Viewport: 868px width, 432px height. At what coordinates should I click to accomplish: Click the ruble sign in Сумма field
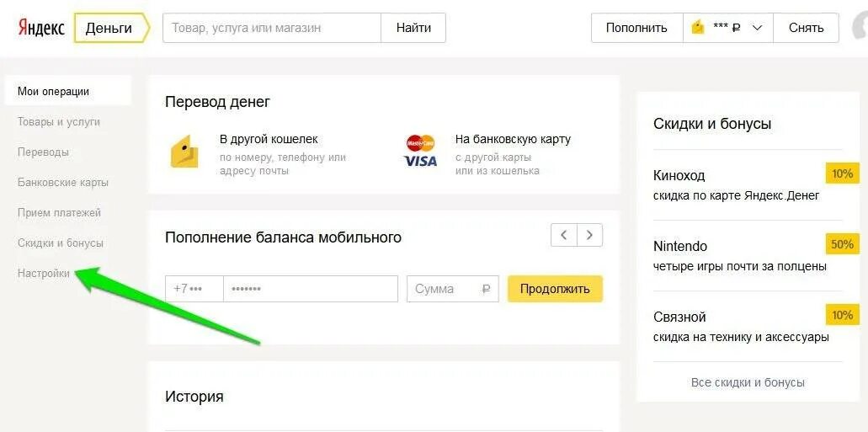pyautogui.click(x=486, y=289)
